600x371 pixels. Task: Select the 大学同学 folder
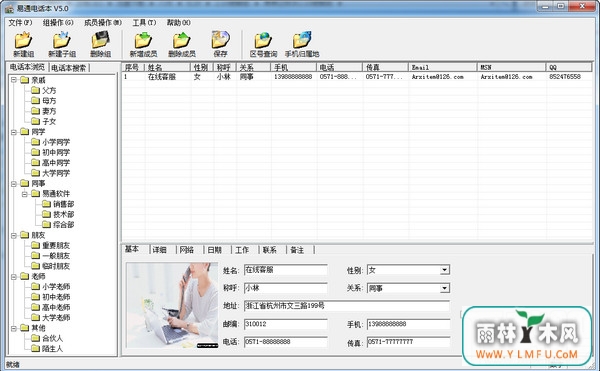pos(51,173)
